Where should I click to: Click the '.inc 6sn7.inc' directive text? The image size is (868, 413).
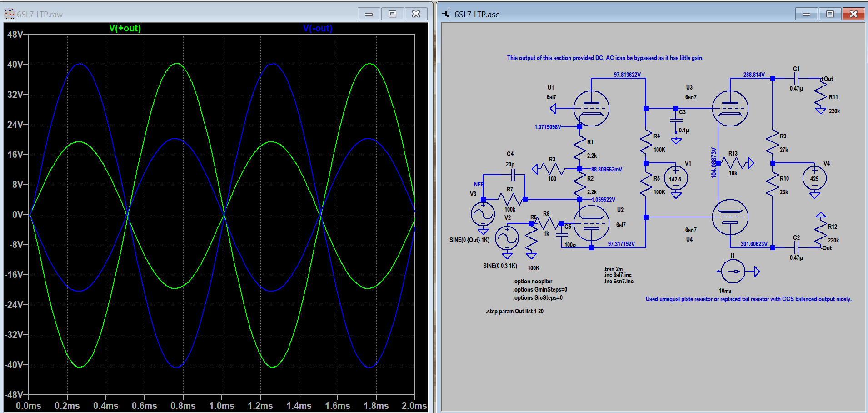619,282
